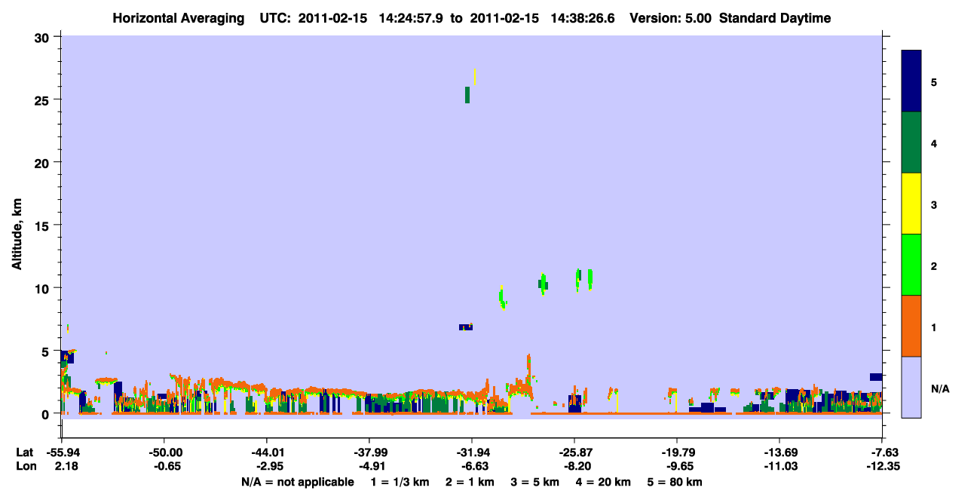Click latitude value -55.94
The width and height of the screenshot is (980, 503).
click(62, 452)
